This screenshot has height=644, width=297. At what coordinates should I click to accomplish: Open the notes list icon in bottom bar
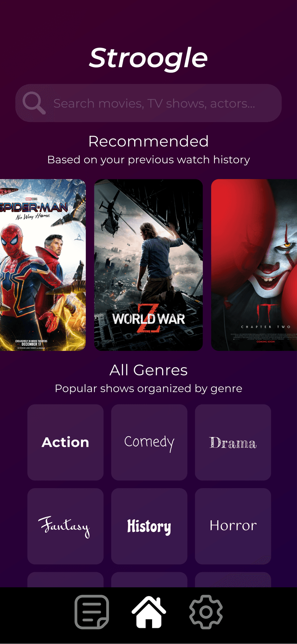pos(92,612)
